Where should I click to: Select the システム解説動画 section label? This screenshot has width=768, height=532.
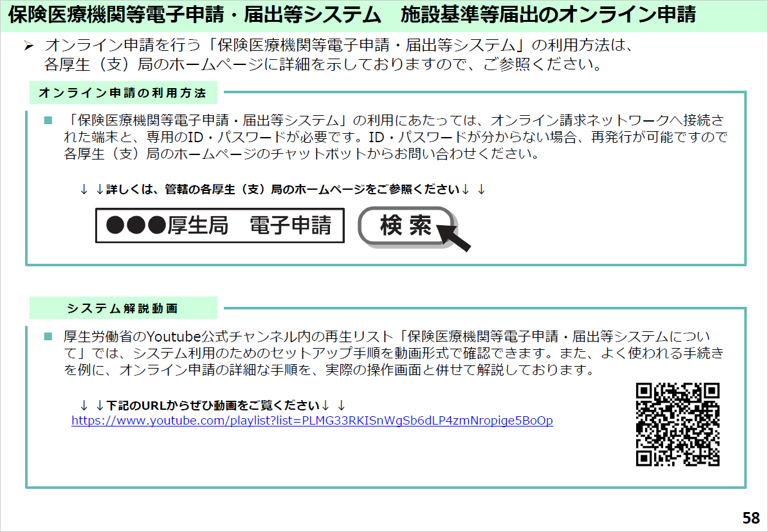[x=123, y=308]
